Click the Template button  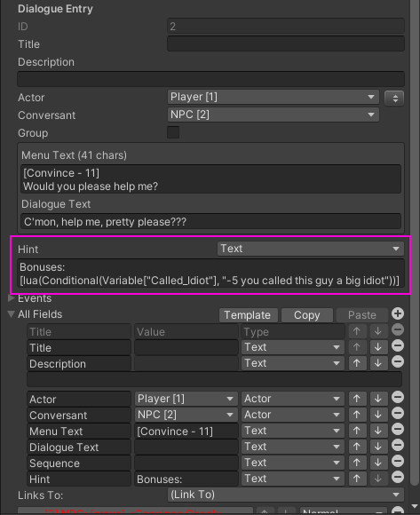(x=249, y=315)
